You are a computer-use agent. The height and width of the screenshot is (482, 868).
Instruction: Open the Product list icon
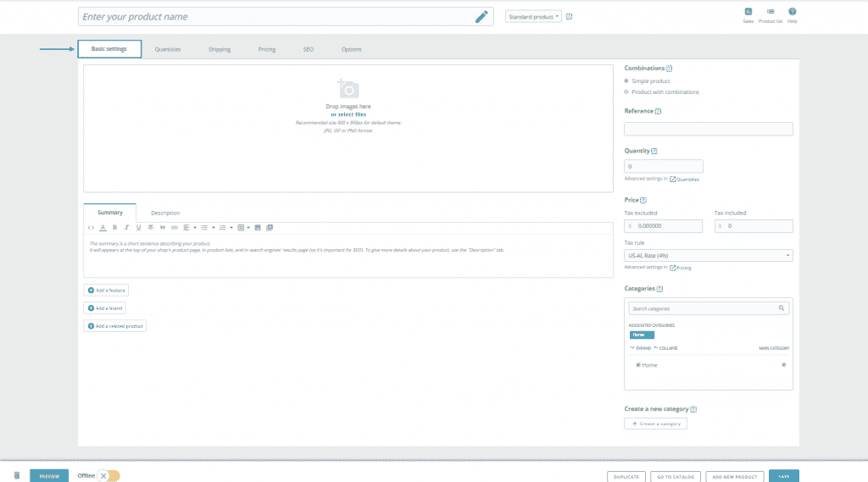(x=770, y=15)
